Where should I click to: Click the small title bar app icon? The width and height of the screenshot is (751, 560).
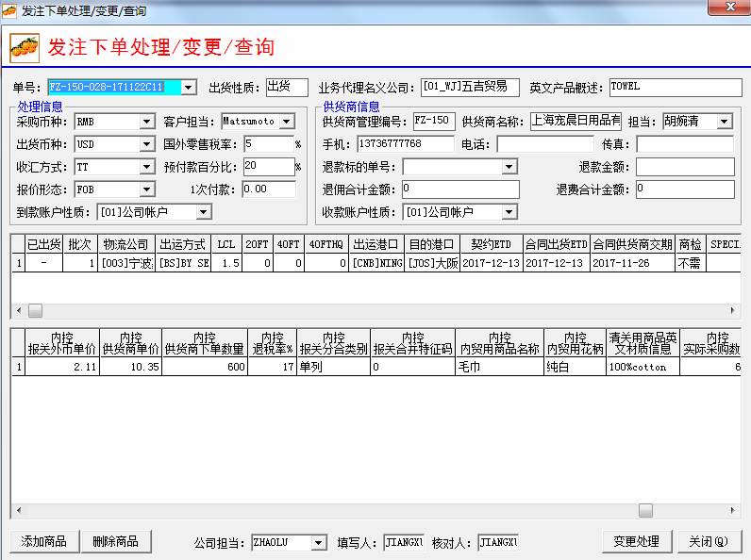[x=9, y=10]
